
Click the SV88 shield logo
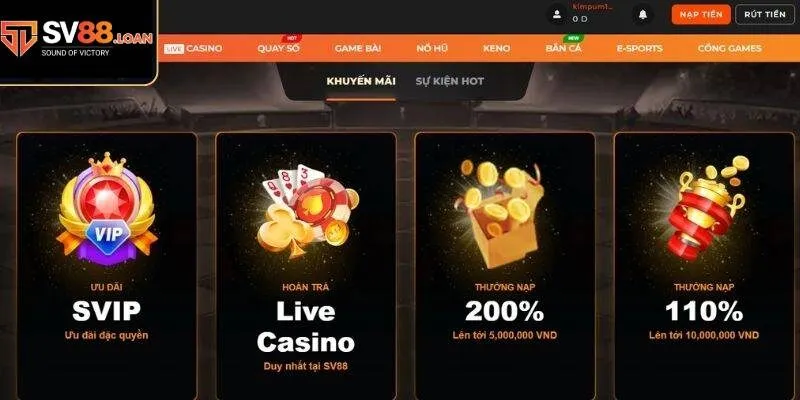(19, 38)
